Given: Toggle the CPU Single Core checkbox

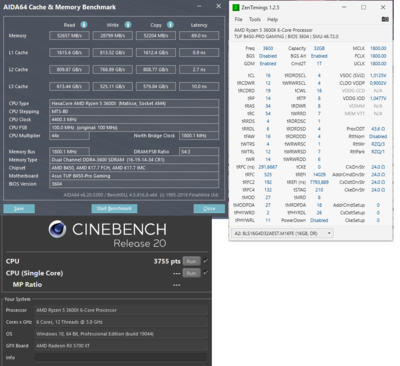Looking at the screenshot, I should tap(206, 273).
